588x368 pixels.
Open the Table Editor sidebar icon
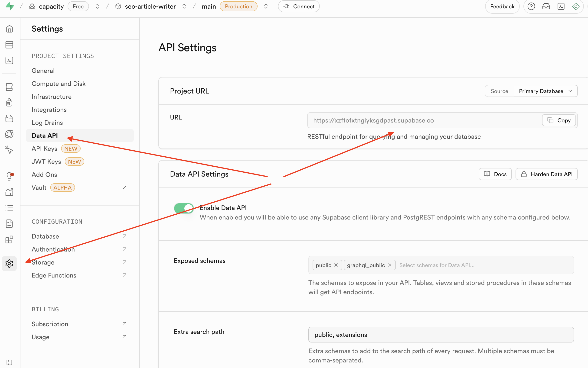(x=9, y=45)
